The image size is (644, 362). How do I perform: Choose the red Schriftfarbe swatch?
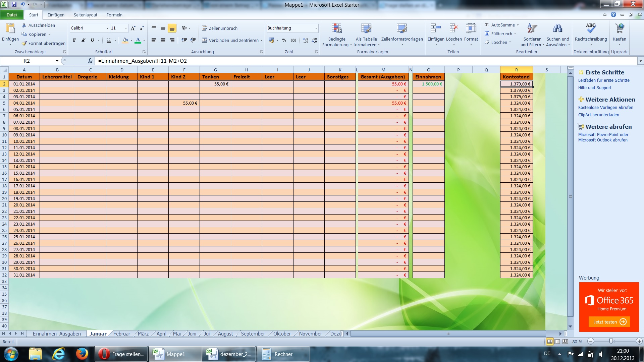tap(138, 40)
